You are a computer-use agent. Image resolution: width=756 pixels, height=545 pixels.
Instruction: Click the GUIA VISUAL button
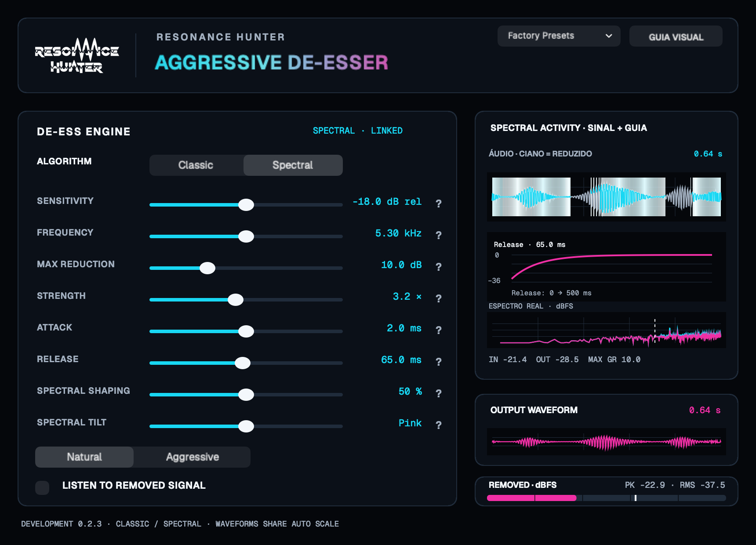(x=676, y=36)
